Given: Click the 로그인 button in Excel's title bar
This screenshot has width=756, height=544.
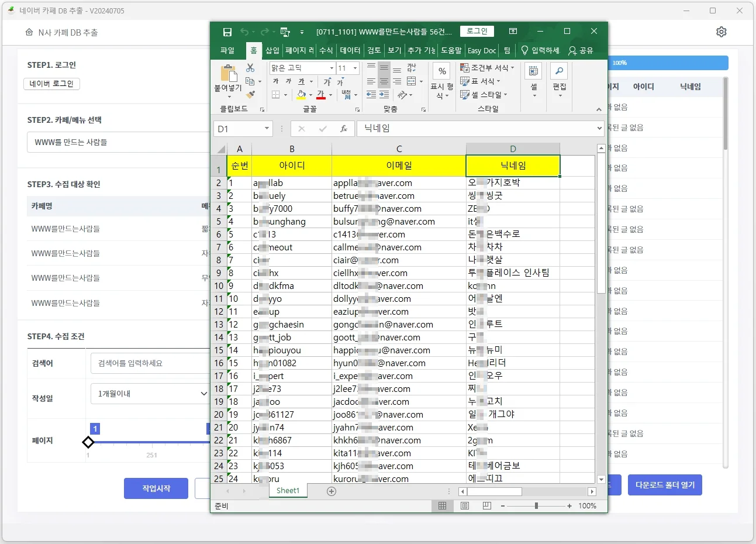Looking at the screenshot, I should coord(477,31).
